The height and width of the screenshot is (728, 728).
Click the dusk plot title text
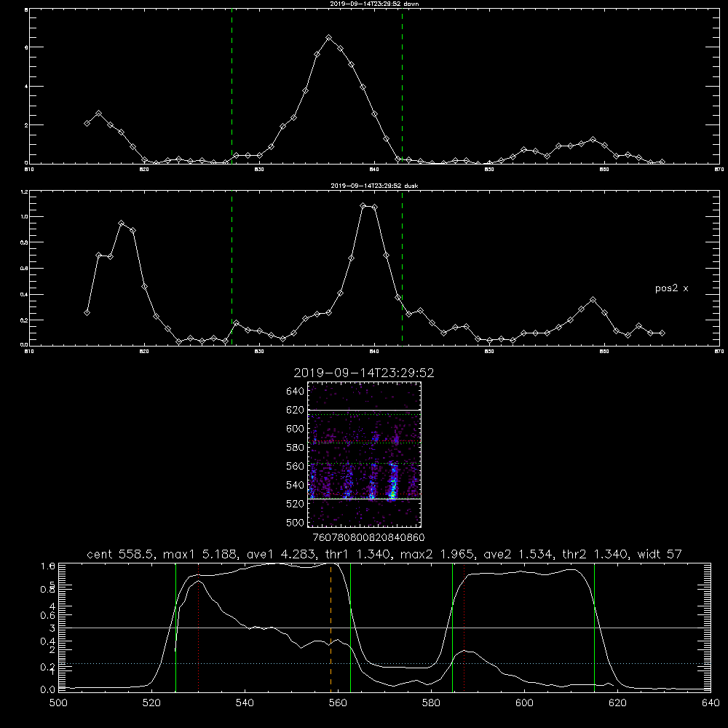[374, 186]
